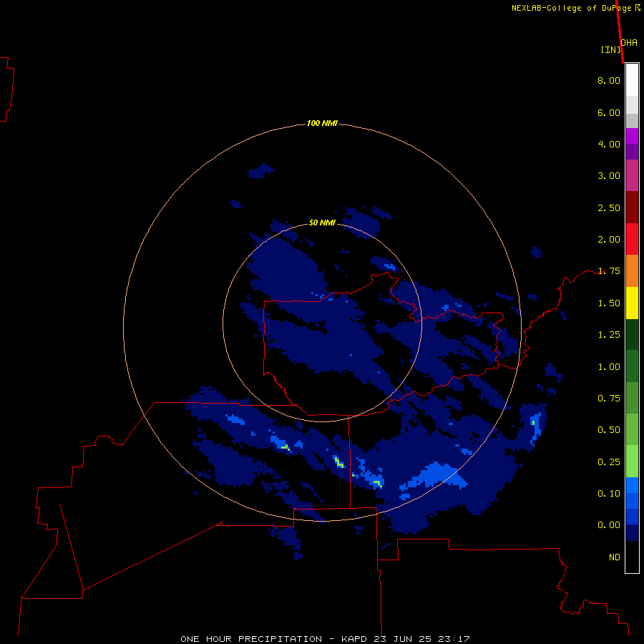Select the navy swatch just above ND

(x=632, y=533)
